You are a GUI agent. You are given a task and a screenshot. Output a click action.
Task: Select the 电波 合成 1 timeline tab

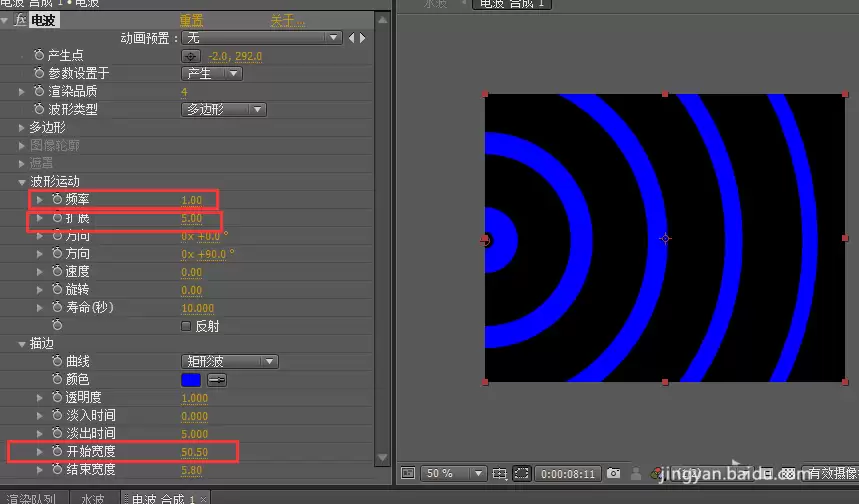(162, 497)
